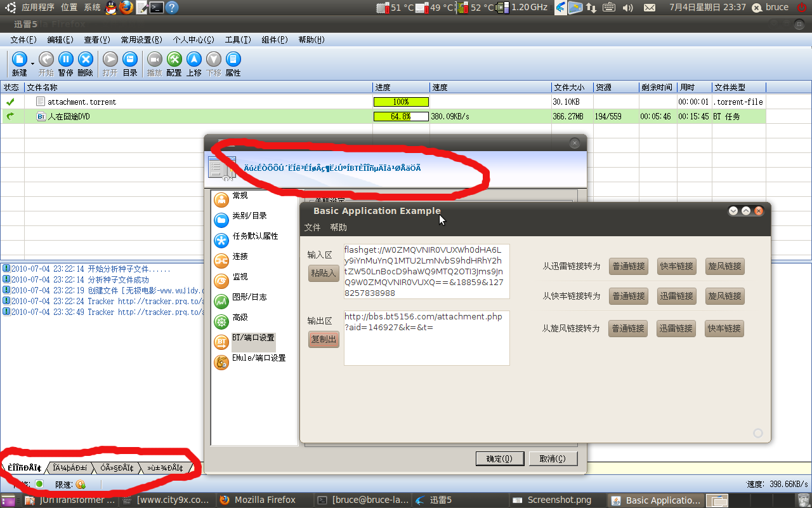Open the terminal launcher in the top panel
812x508 pixels.
(x=156, y=8)
